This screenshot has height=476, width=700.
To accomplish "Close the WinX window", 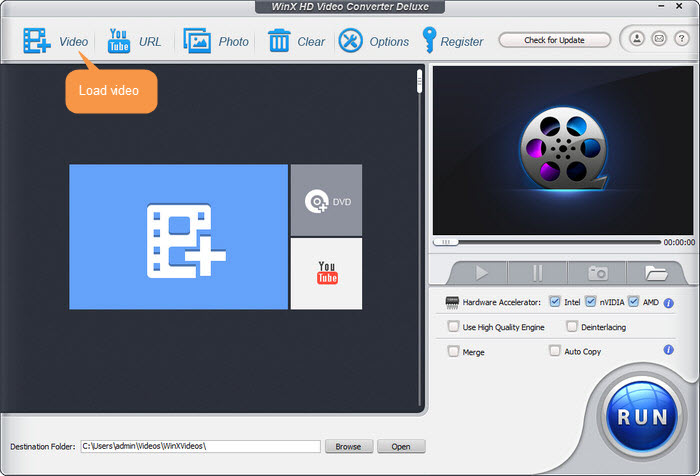I will coord(679,6).
